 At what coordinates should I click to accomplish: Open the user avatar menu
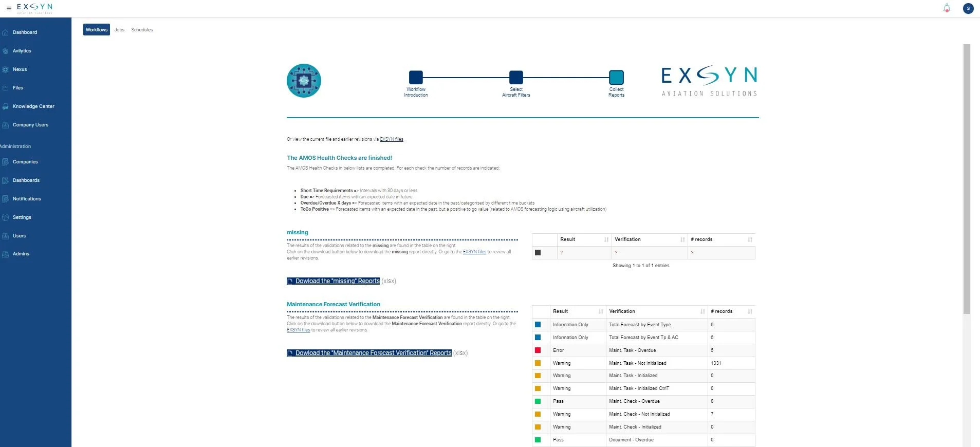tap(968, 8)
